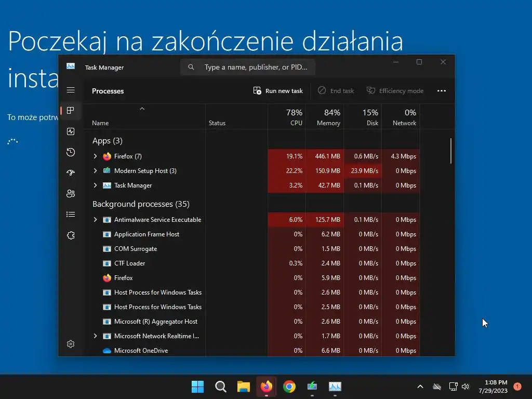Open the Task Manager hamburger navigation menu

(x=71, y=90)
